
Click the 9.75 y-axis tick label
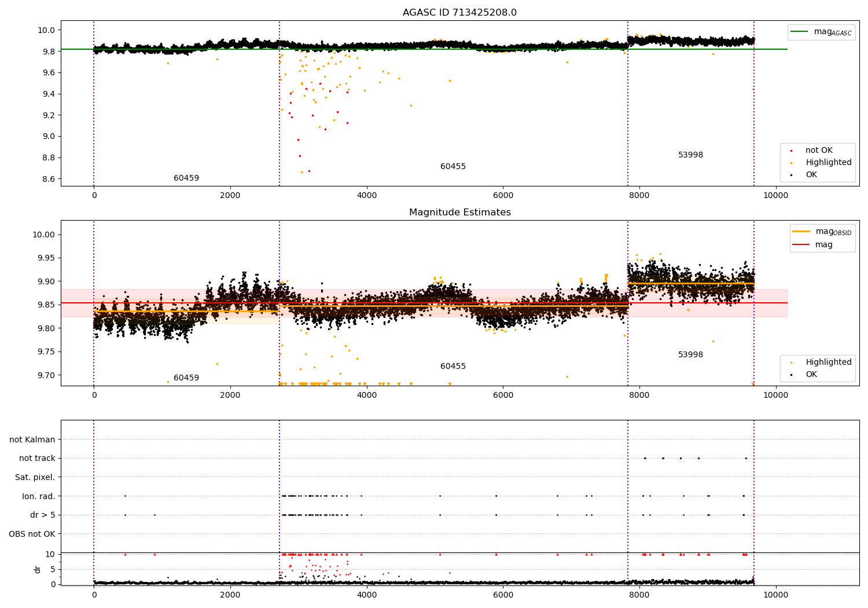(46, 352)
